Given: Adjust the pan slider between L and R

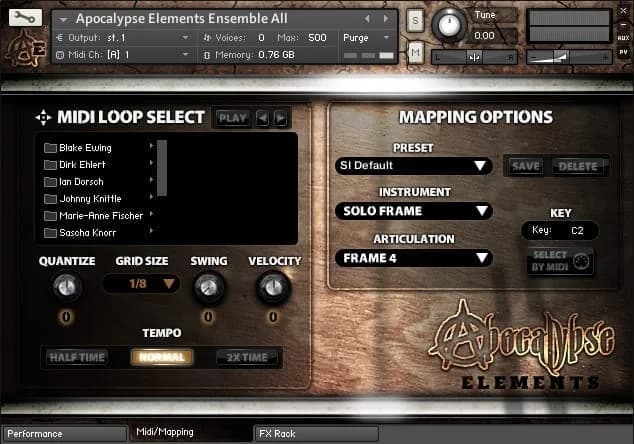Looking at the screenshot, I should click(474, 57).
